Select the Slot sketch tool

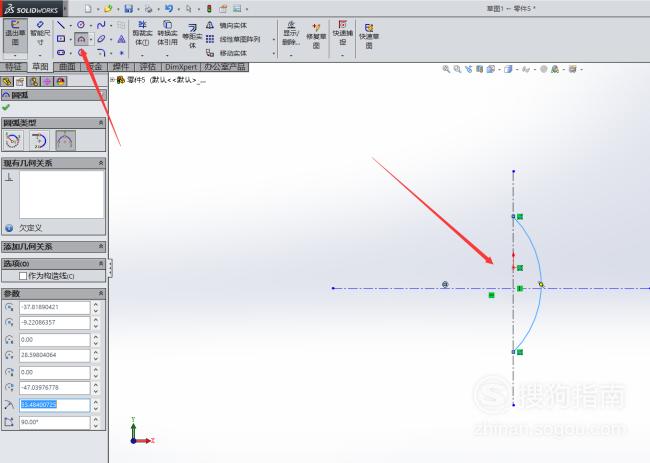tap(61, 53)
